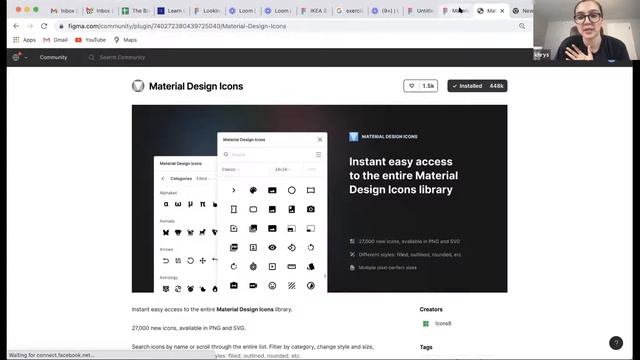Switch to the exercise Google search tab

click(349, 11)
